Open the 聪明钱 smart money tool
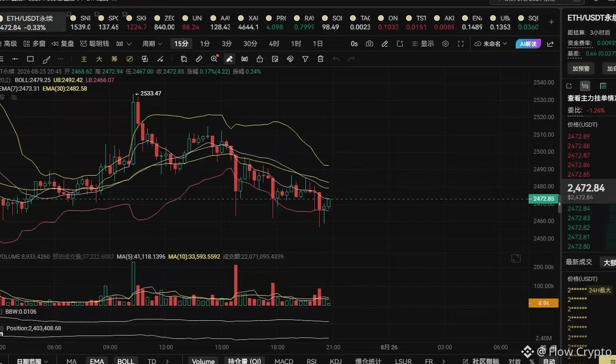 point(95,44)
